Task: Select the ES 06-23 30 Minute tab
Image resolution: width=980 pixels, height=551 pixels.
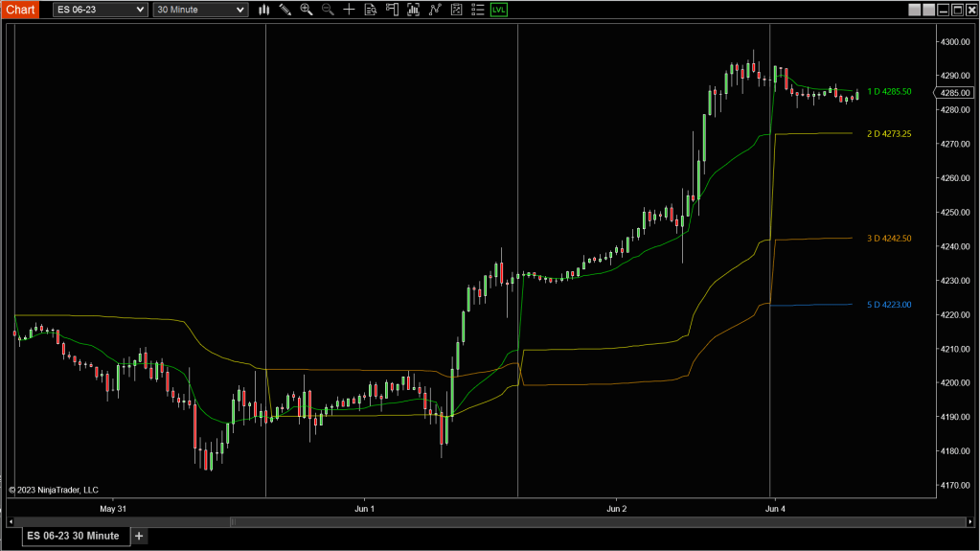Action: (73, 536)
